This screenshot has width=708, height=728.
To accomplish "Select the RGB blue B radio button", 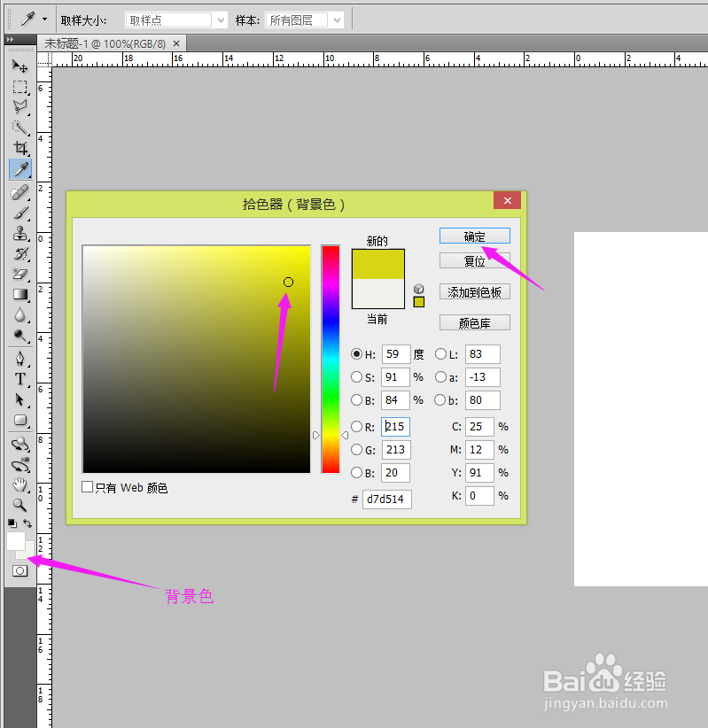I will coord(356,473).
